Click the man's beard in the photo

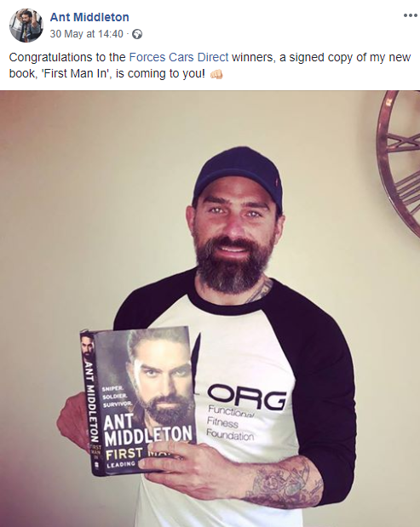click(233, 264)
